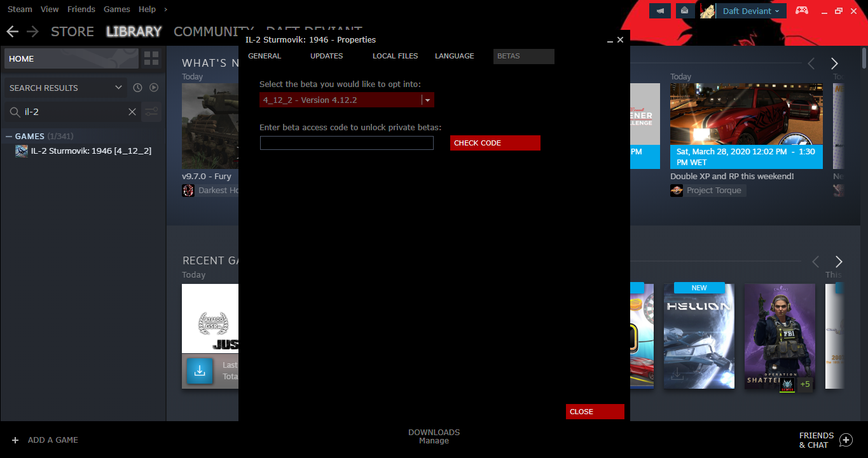The image size is (868, 458).
Task: Switch to the General tab
Action: click(265, 56)
